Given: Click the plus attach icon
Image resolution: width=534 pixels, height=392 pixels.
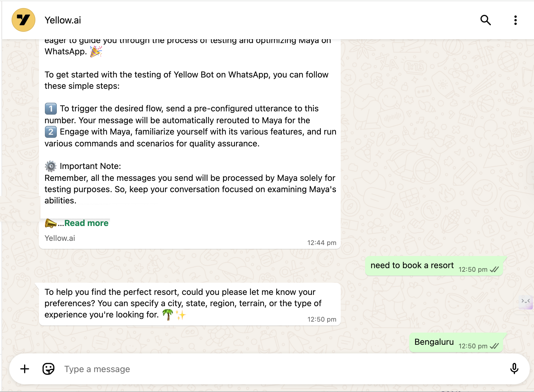Looking at the screenshot, I should pos(25,369).
